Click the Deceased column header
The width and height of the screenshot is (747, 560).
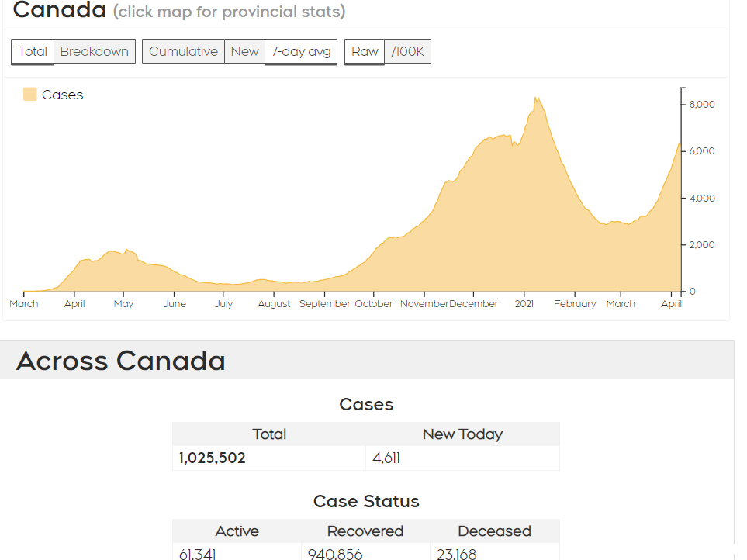click(x=494, y=531)
